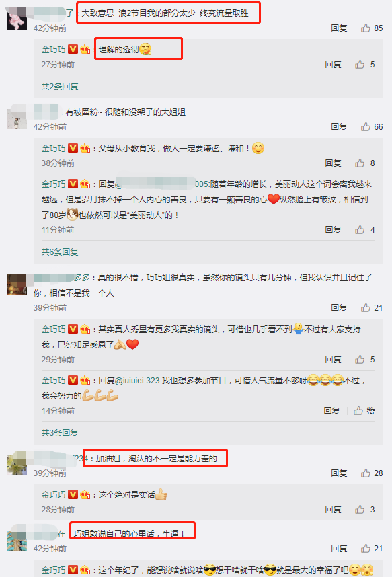Open 金巧巧 profile from 理解的透彻 reply

[x=53, y=49]
